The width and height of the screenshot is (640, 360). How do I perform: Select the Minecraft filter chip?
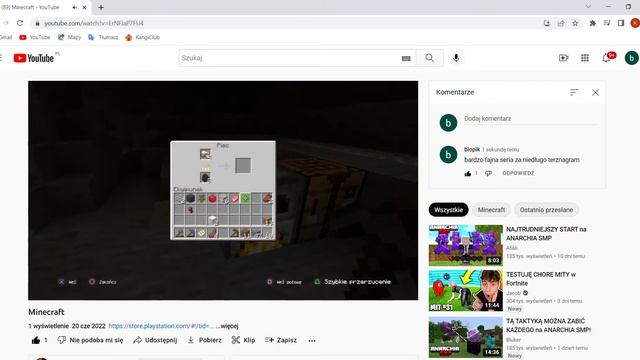[x=491, y=210]
